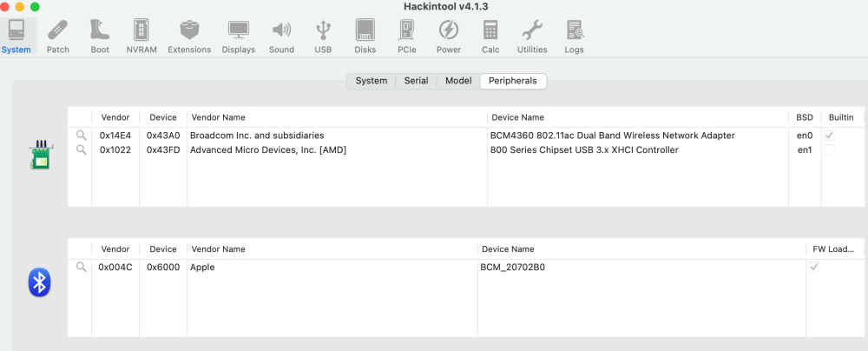The image size is (868, 351).
Task: Select device ID 0x6000 cell
Action: 163,267
